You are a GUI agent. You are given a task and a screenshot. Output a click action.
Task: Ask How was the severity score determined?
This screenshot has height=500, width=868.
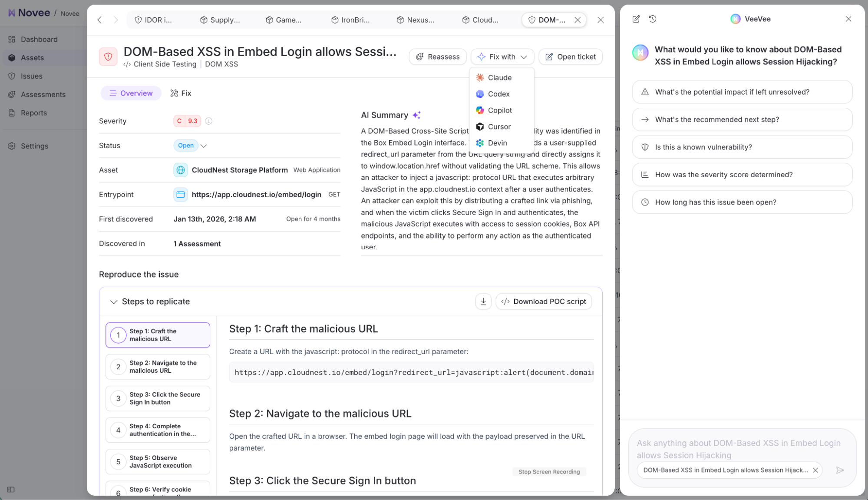click(x=742, y=175)
